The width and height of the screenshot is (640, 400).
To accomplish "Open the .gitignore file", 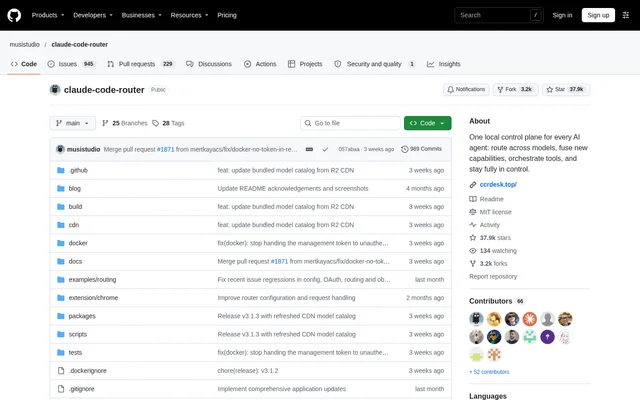I will (81, 389).
